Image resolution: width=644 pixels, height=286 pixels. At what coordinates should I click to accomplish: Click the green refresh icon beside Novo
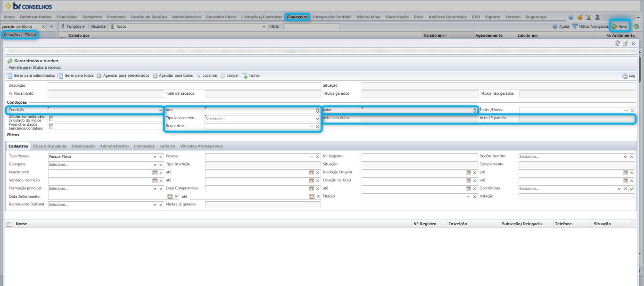point(636,26)
